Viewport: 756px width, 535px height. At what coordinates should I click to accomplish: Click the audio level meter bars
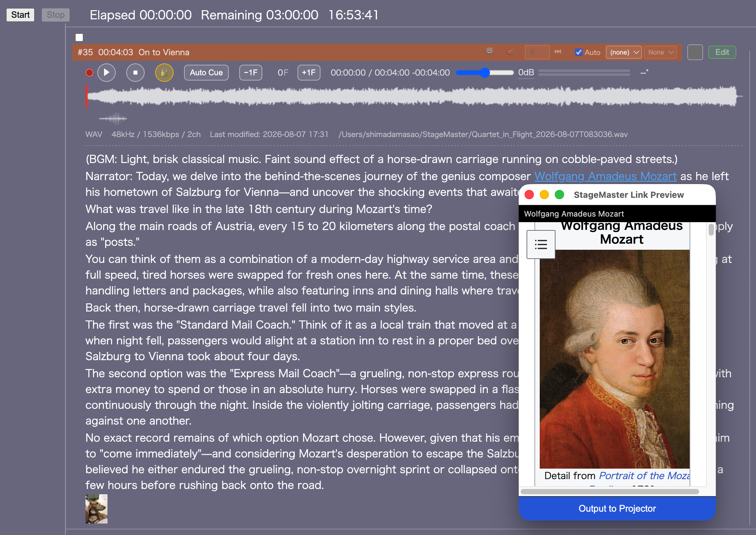(584, 73)
